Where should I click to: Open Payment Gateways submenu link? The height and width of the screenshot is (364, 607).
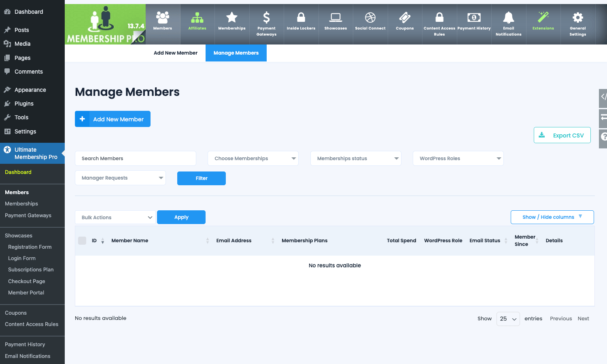(28, 216)
